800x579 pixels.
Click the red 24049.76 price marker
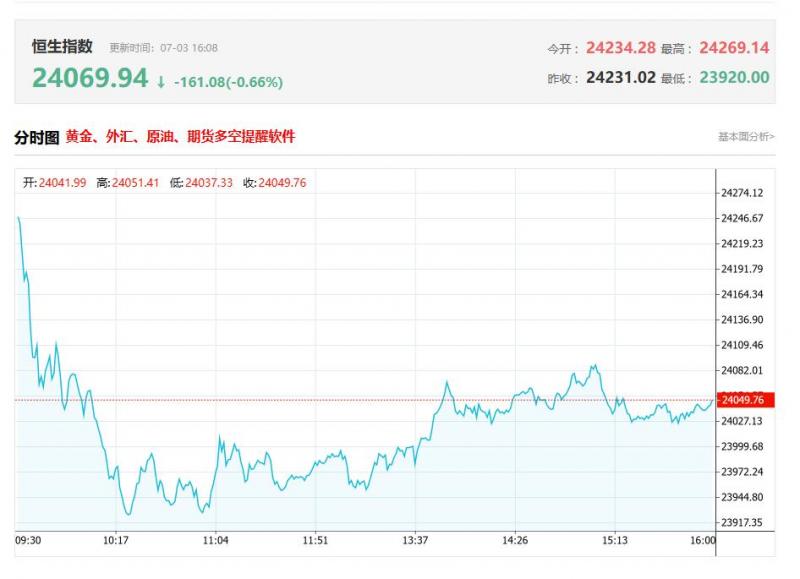[x=746, y=399]
